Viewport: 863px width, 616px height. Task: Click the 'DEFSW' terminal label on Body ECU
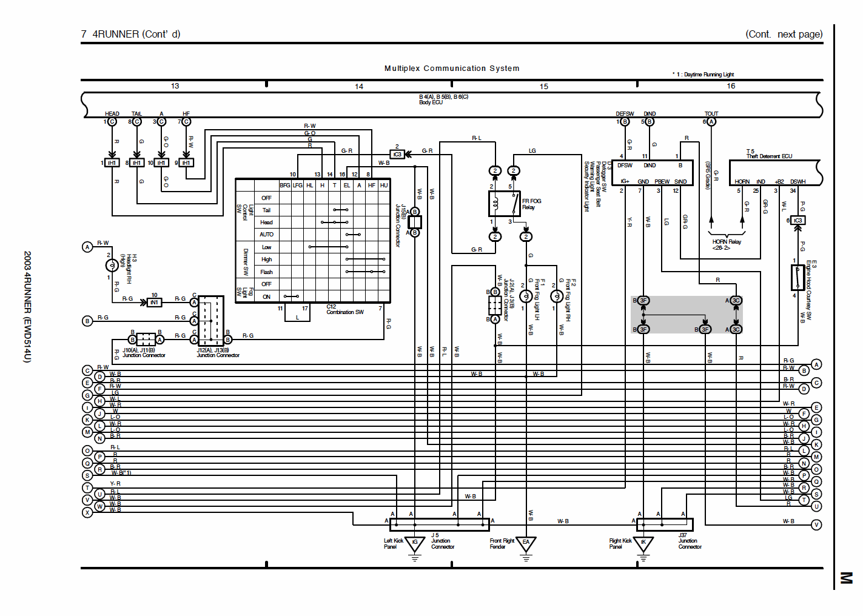625,114
